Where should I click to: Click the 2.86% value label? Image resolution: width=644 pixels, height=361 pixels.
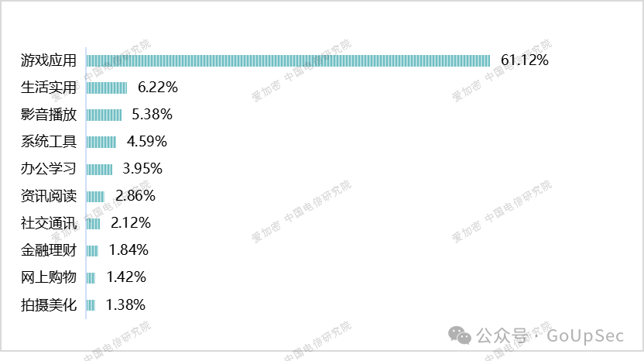tap(135, 196)
